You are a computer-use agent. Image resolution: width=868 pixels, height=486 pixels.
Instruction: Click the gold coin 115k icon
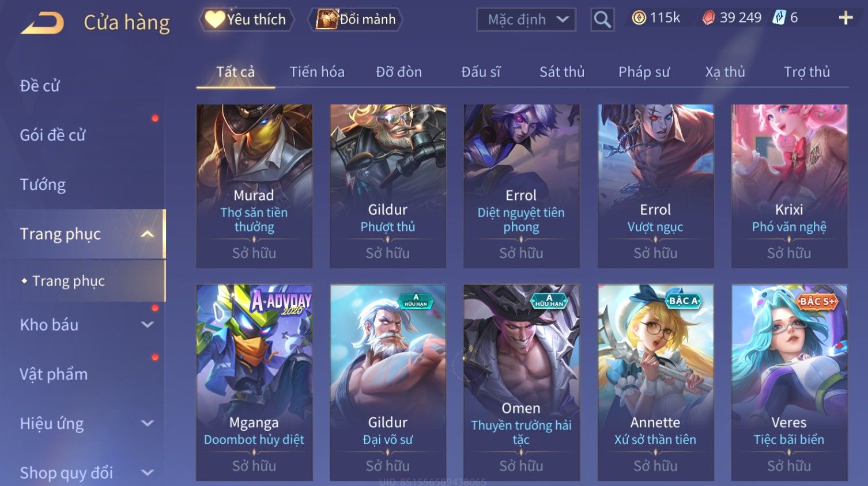click(x=639, y=18)
